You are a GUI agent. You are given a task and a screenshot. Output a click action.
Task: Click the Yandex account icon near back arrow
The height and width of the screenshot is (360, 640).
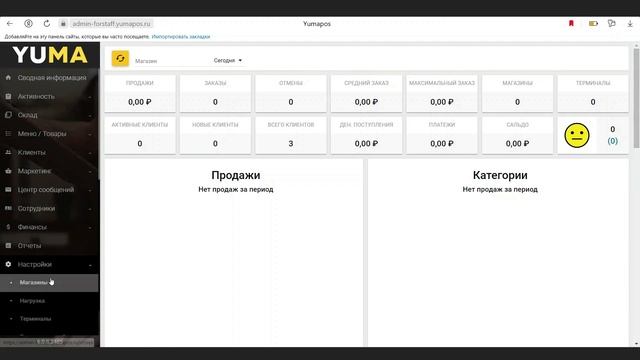[28, 24]
